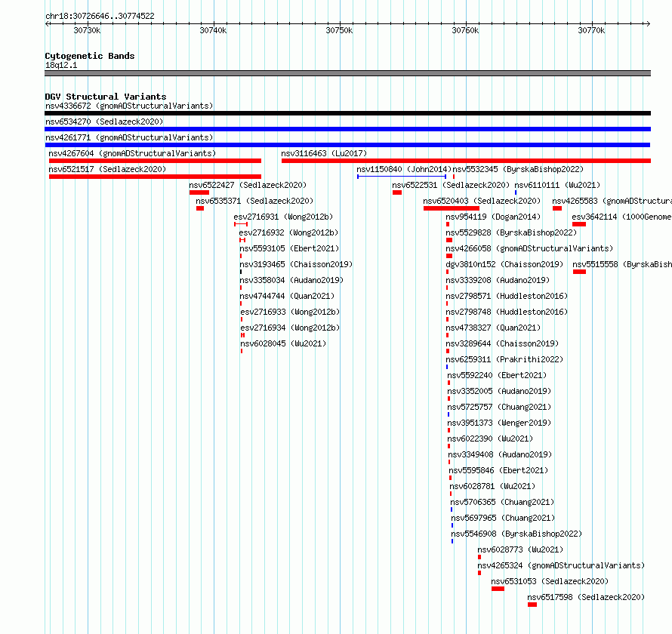This screenshot has width=672, height=634.
Task: Click the 30750k ruler label
Action: (x=339, y=30)
